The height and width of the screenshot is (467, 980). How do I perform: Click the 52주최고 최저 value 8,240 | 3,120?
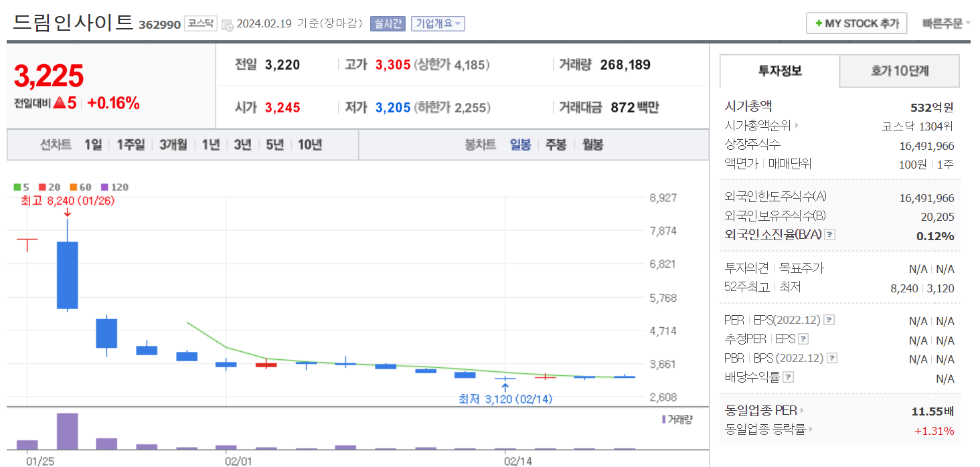coord(922,288)
